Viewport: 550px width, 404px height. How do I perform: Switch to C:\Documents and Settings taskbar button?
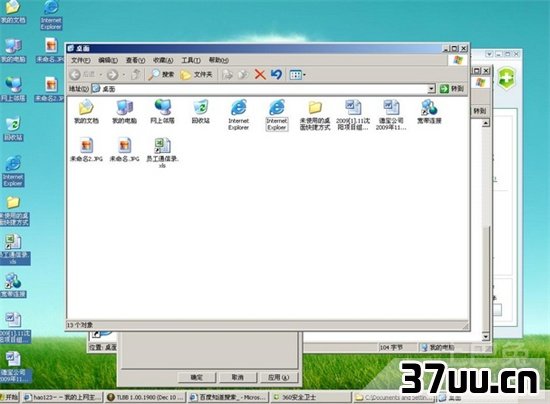[394, 397]
